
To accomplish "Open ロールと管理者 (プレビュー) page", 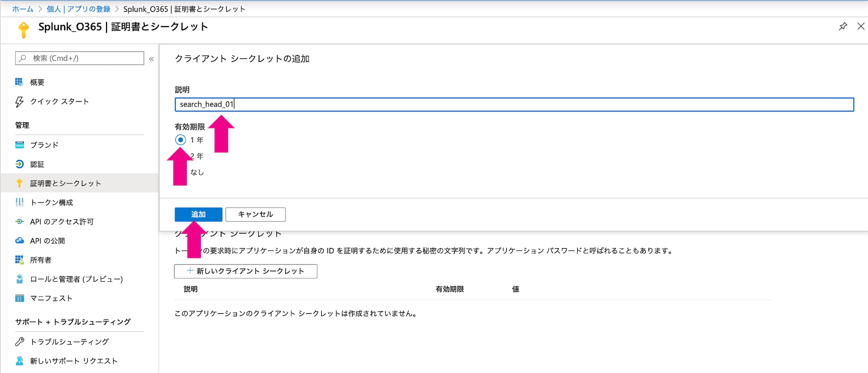I will point(76,279).
